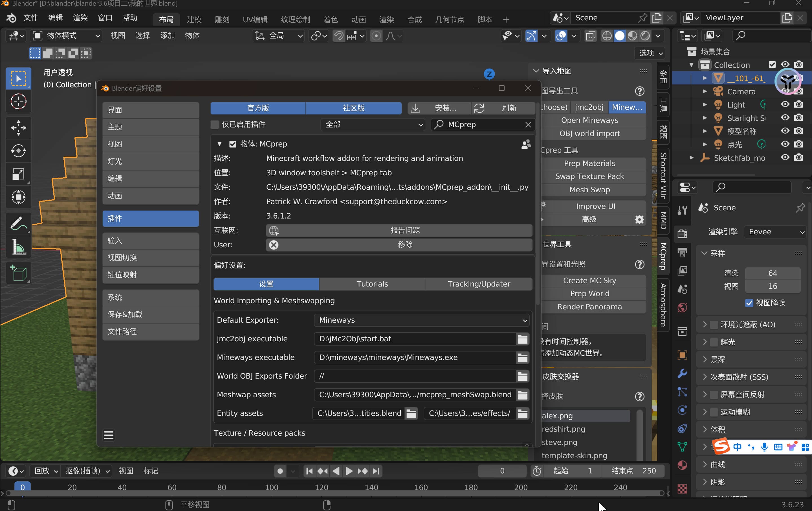Expand the Sketchfab_mo tree item
This screenshot has width=812, height=511.
(692, 158)
